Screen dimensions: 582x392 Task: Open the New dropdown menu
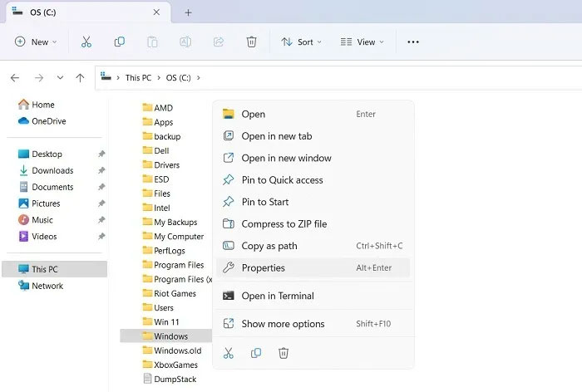36,42
